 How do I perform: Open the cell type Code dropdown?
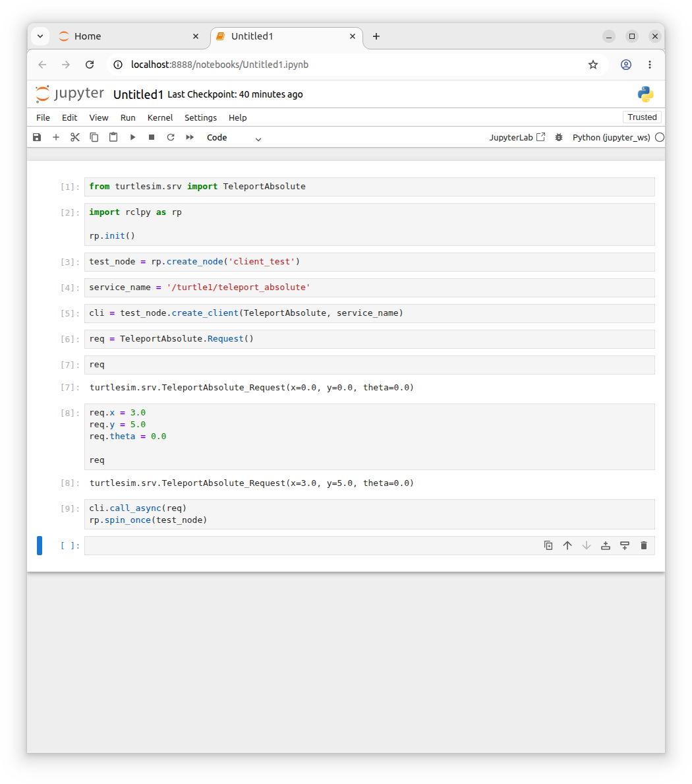234,138
